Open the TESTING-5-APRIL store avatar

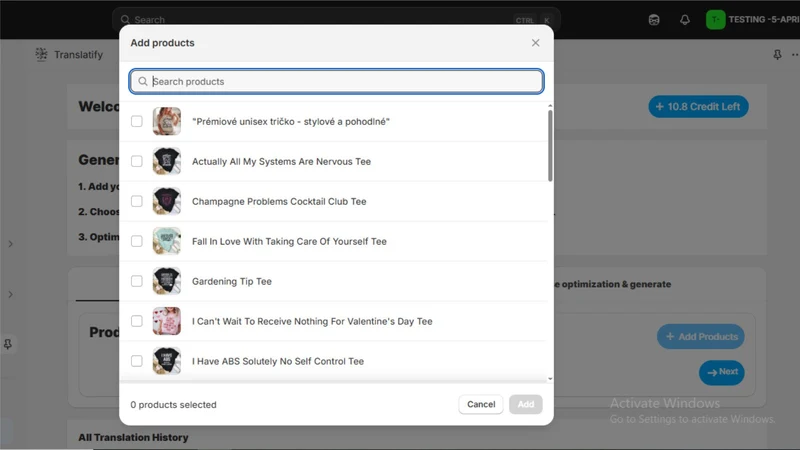pos(715,20)
